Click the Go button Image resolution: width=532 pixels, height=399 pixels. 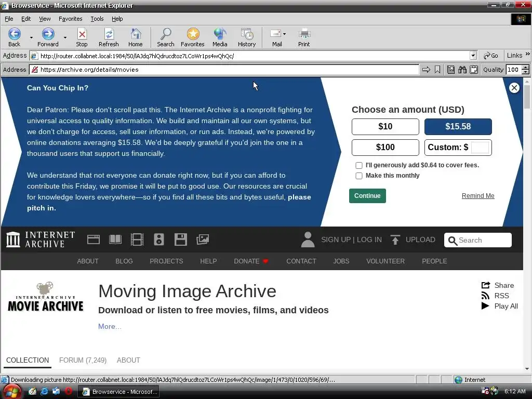[490, 56]
